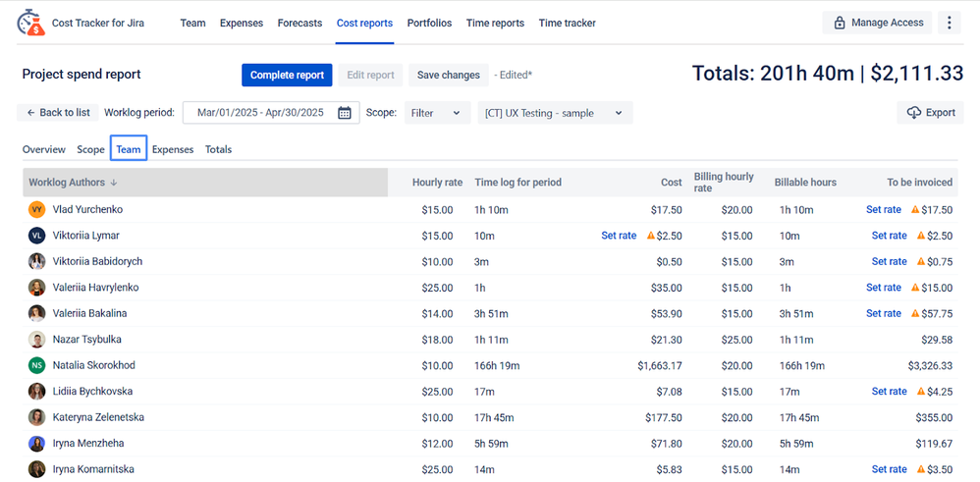Viewport: 980px width, 482px height.
Task: Click the Manage Access button
Action: (x=877, y=24)
